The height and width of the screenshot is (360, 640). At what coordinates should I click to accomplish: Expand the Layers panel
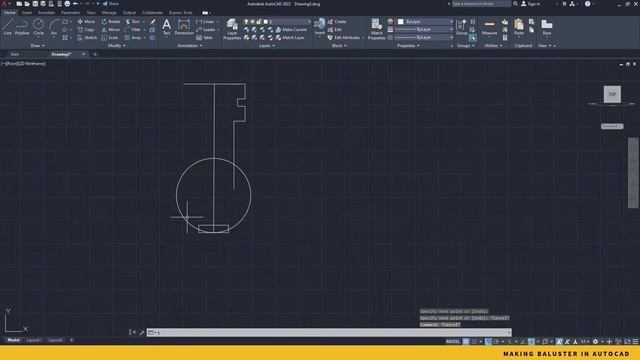[267, 46]
